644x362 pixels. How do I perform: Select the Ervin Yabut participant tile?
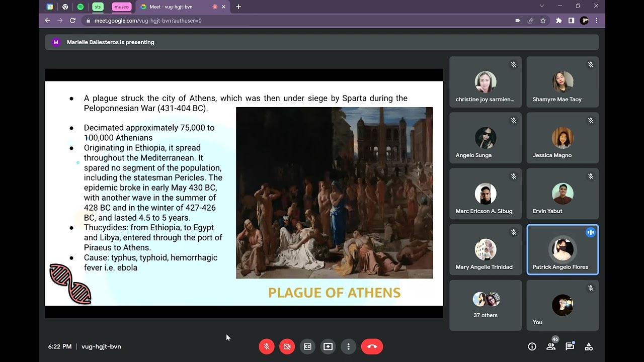(562, 194)
